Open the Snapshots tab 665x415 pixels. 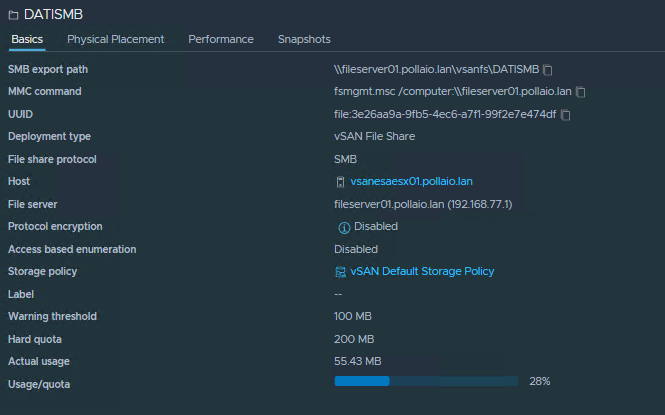click(x=304, y=39)
